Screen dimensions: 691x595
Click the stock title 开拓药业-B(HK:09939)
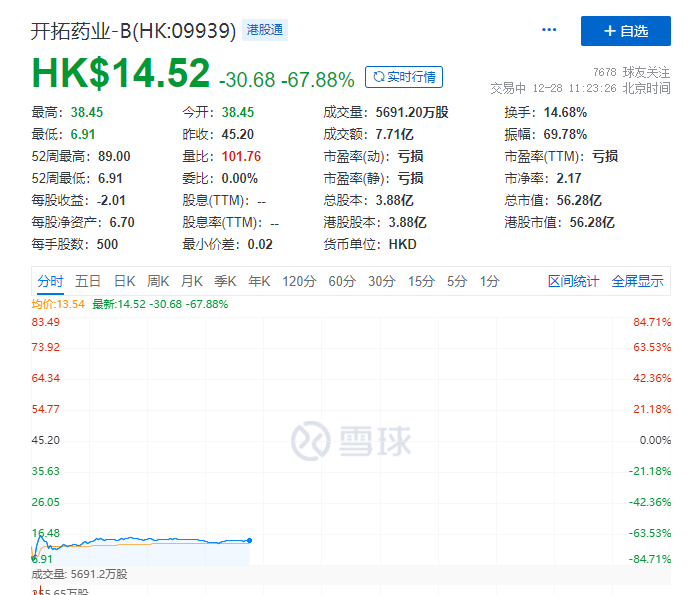[134, 31]
